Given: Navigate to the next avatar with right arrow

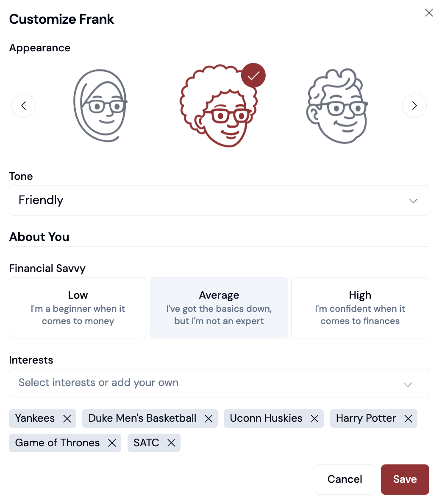Looking at the screenshot, I should 414,105.
